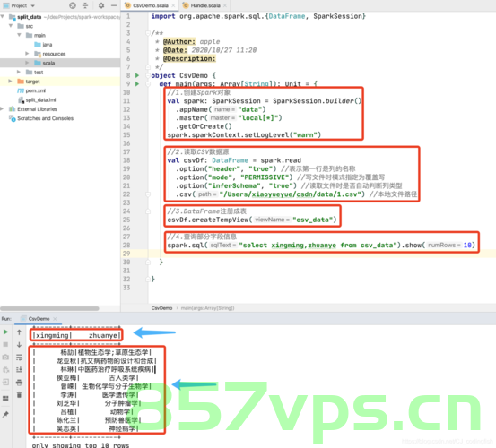Run main method via gutter arrow on line 9
Screen dimensions: 496x448
[137, 84]
